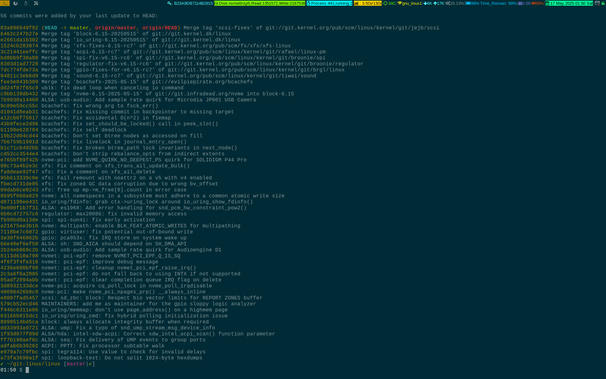Open the third workspace flame icon

26,3
